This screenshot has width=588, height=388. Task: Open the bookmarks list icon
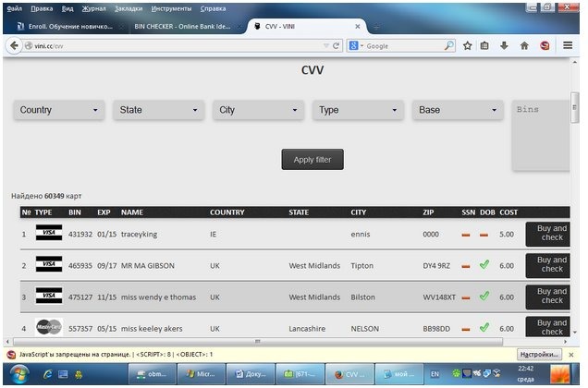[484, 46]
